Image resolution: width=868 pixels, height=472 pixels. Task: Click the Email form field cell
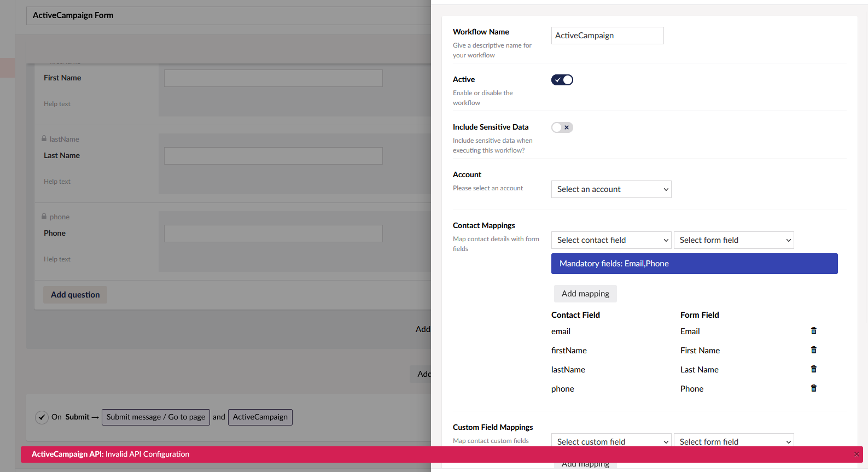(690, 331)
